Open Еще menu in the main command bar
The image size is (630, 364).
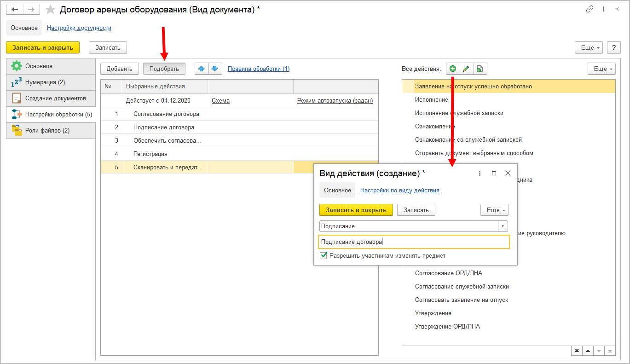pyautogui.click(x=589, y=47)
